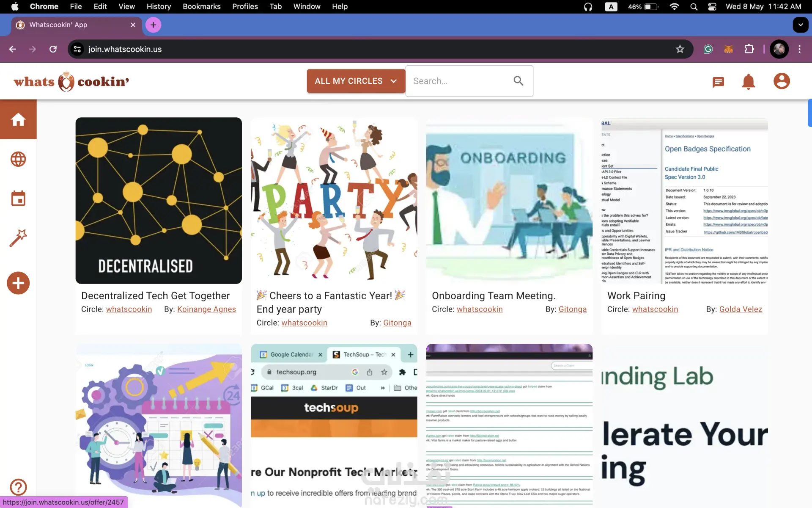
Task: Expand Chrome tab search dropdown arrow
Action: point(800,25)
